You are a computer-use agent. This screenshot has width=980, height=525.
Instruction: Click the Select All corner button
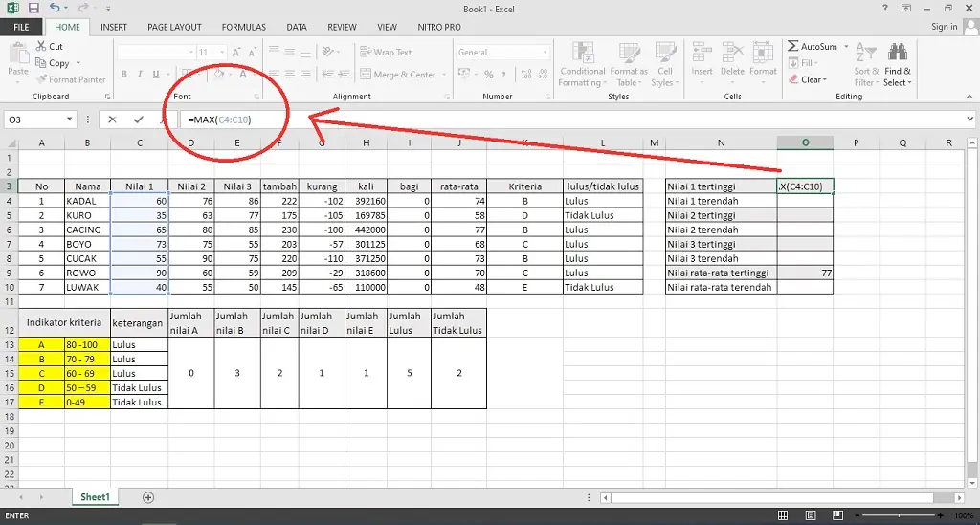[x=9, y=142]
